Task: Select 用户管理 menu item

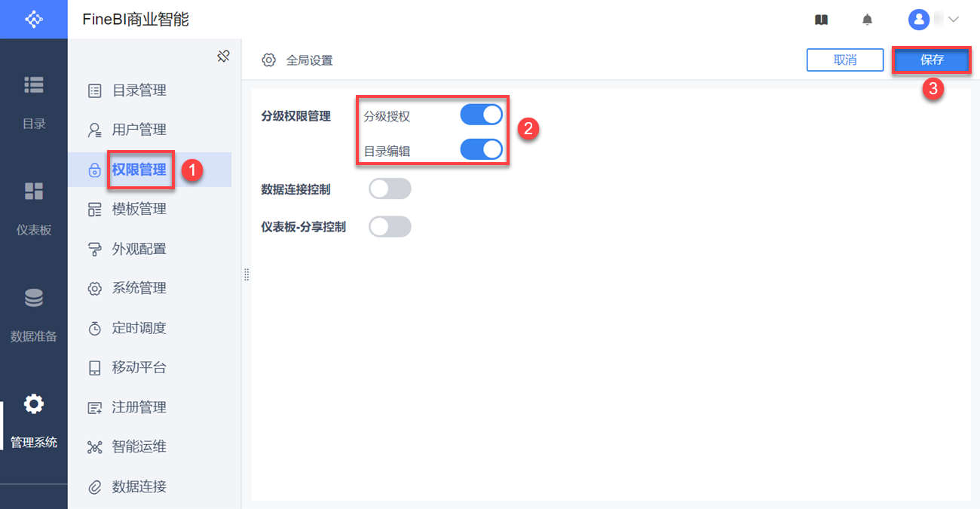Action: [139, 130]
